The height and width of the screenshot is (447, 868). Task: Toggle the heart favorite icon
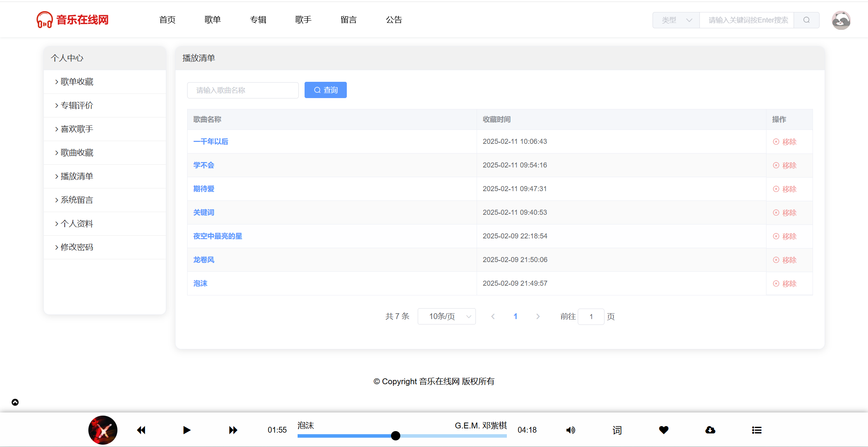click(664, 430)
